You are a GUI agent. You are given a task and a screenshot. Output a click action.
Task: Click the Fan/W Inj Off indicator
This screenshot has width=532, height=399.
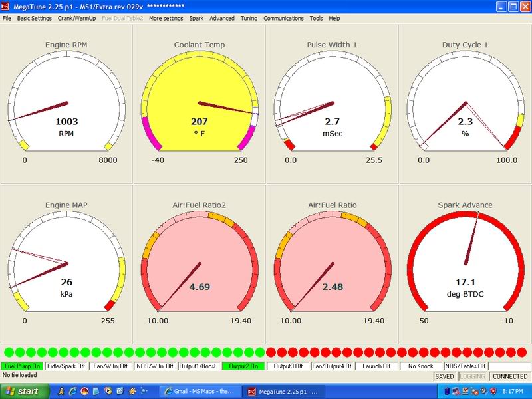pos(110,366)
